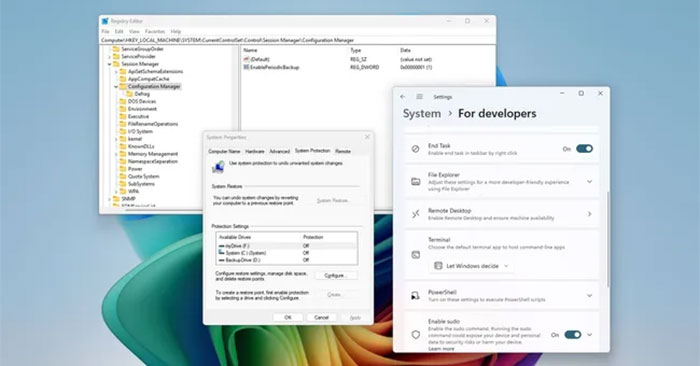Image resolution: width=700 pixels, height=366 pixels.
Task: Open the File menu in Registry Editor
Action: [105, 32]
